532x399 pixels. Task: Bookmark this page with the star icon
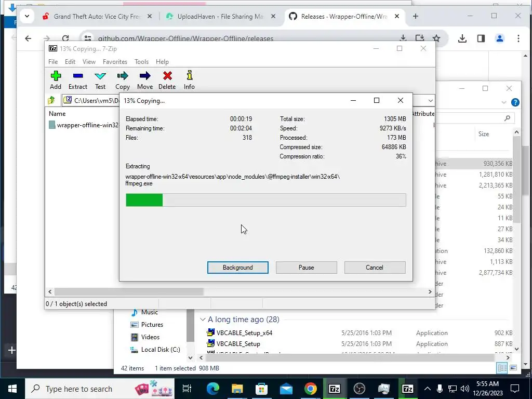point(436,38)
